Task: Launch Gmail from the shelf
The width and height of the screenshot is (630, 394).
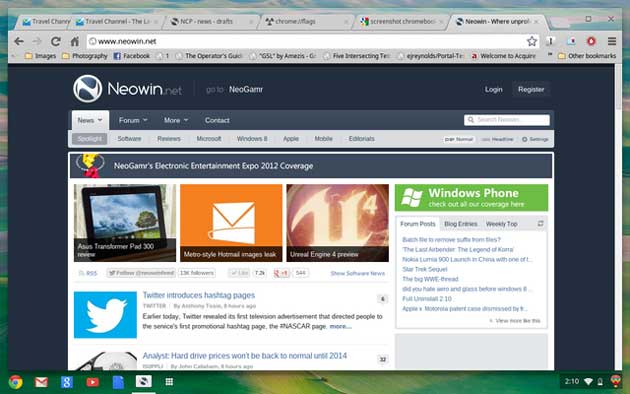Action: tap(41, 382)
